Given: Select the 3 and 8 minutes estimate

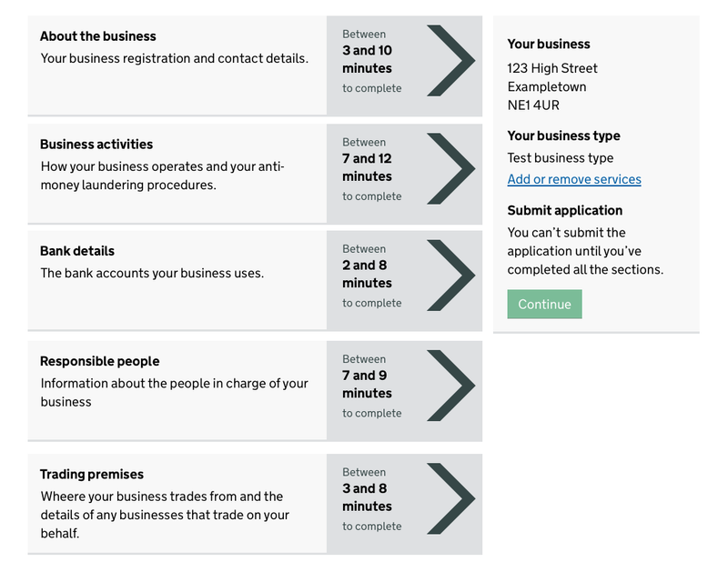Looking at the screenshot, I should (368, 497).
